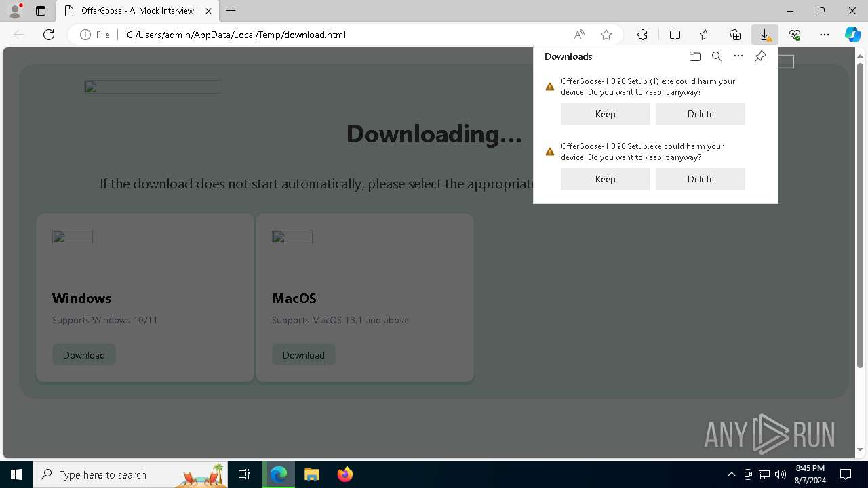The height and width of the screenshot is (488, 868).
Task: Click 'Supports Windows 10/11' text
Action: (105, 320)
